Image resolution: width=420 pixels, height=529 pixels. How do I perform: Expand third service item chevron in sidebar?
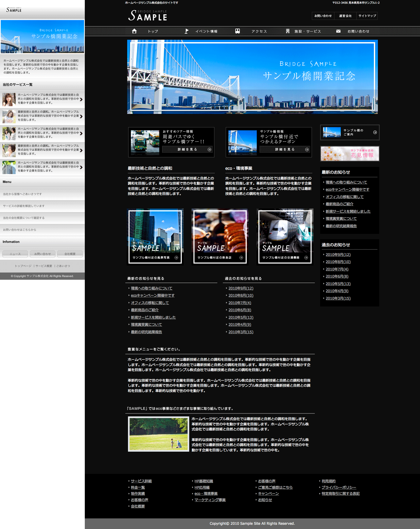[81, 133]
